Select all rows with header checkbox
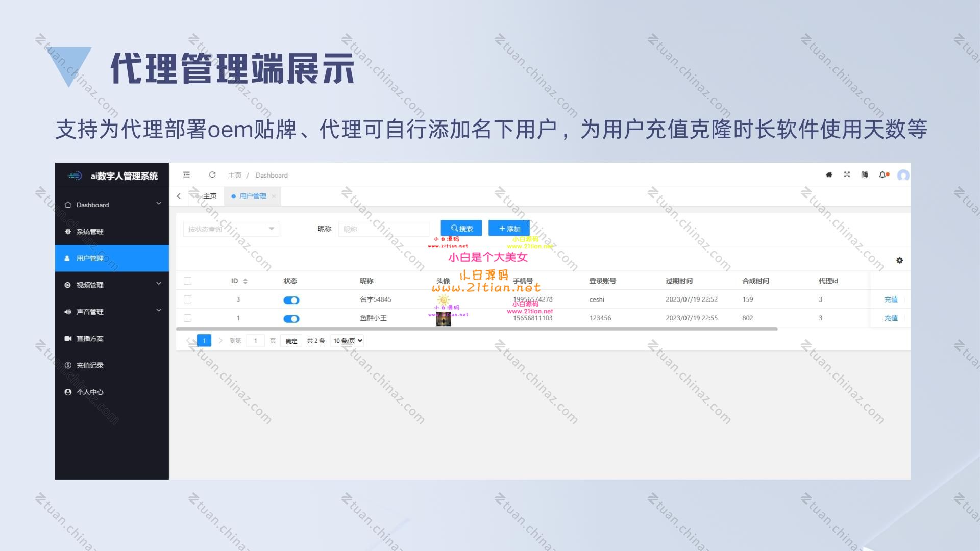Image resolution: width=980 pixels, height=551 pixels. click(187, 281)
